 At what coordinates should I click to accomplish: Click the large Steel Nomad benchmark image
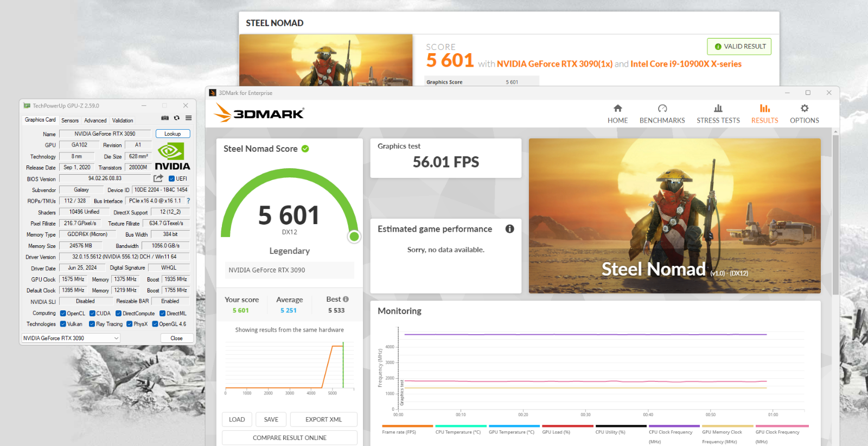674,216
